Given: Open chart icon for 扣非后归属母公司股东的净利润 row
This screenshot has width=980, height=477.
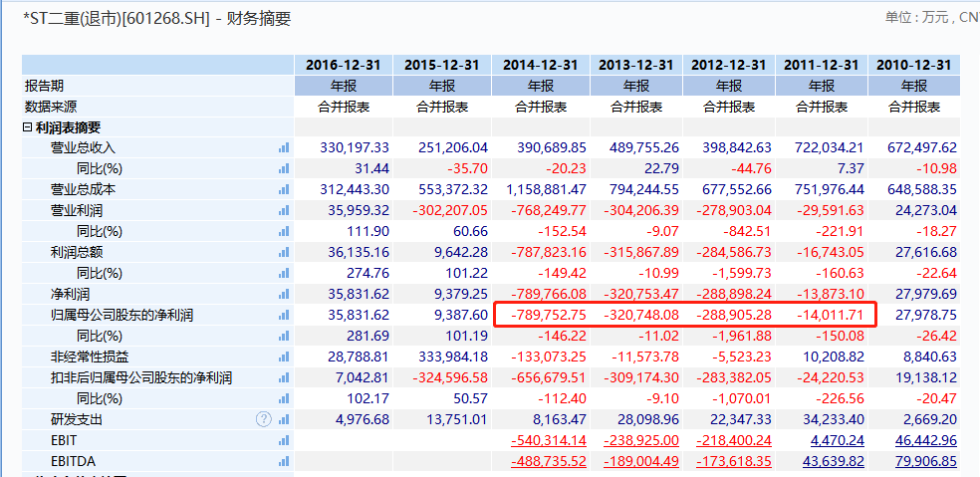Looking at the screenshot, I should [285, 377].
